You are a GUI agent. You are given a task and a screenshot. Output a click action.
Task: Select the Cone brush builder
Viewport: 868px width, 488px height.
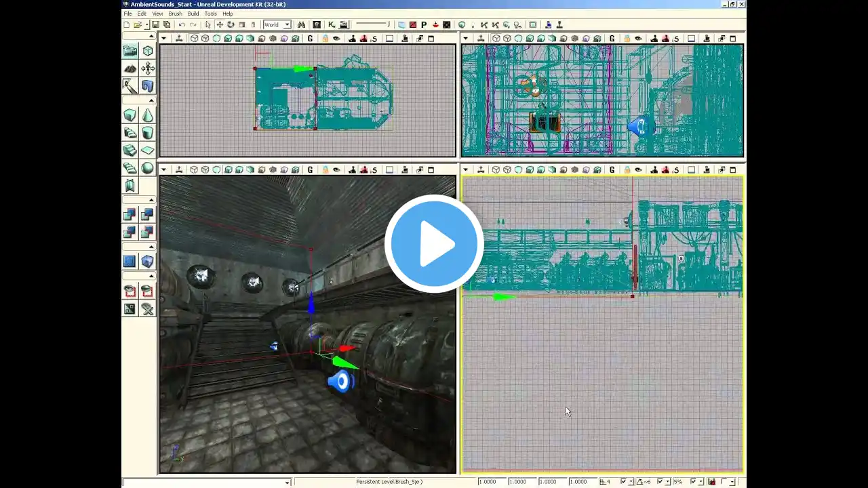point(147,116)
